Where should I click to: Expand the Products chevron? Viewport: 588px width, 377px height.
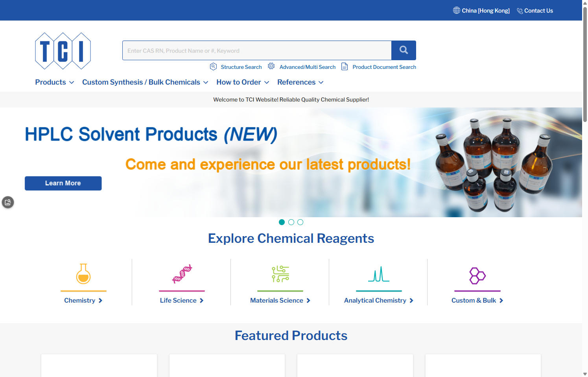[x=72, y=82]
